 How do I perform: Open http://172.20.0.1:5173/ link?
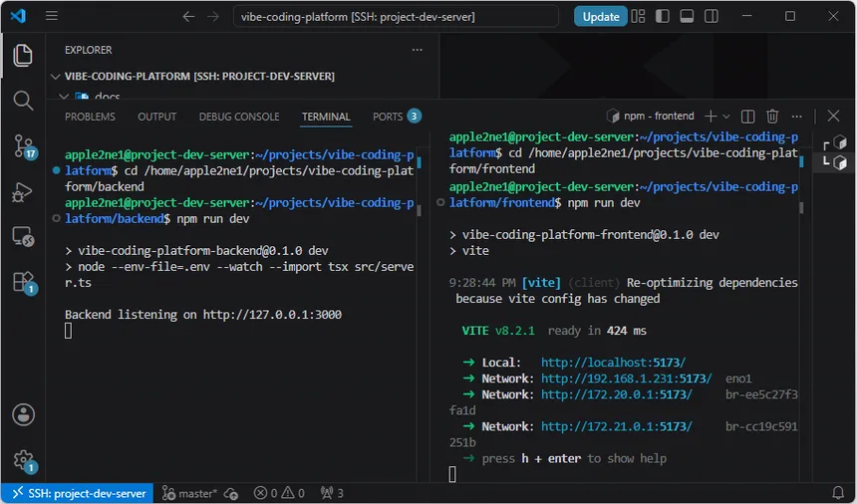(x=617, y=394)
